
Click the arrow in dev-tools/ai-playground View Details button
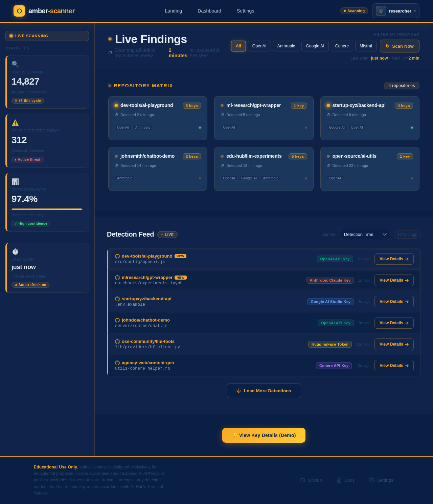[407, 259]
